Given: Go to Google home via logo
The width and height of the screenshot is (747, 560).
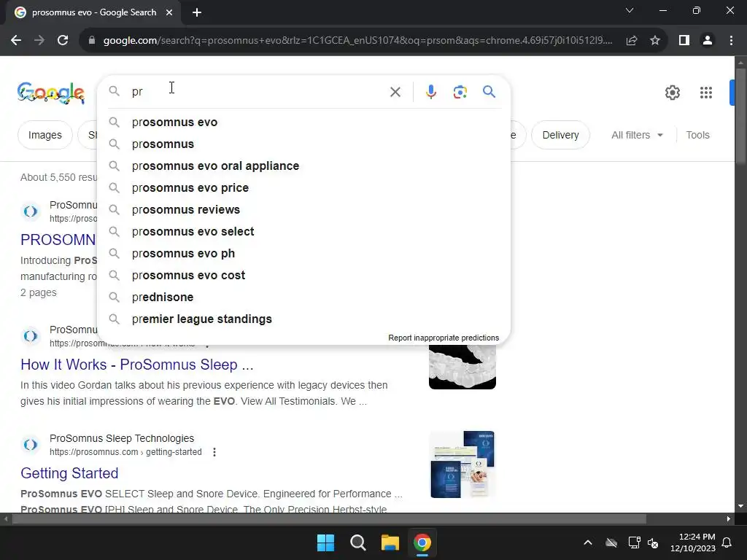Looking at the screenshot, I should pos(51,93).
